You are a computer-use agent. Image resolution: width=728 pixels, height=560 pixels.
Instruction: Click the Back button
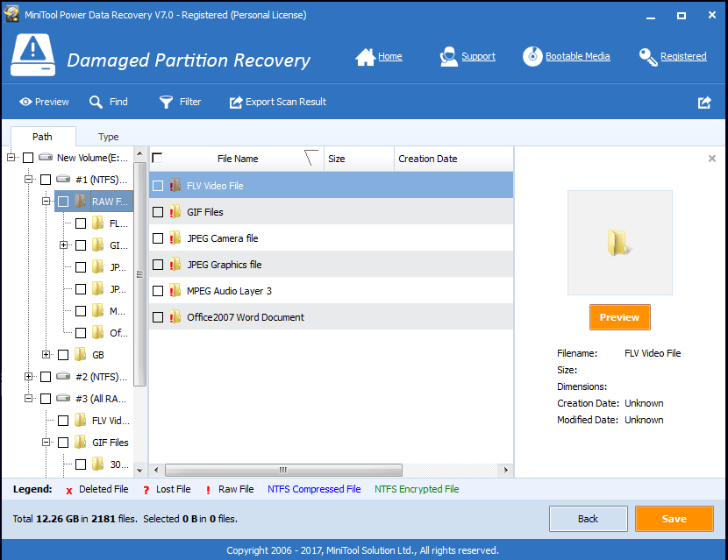[589, 519]
